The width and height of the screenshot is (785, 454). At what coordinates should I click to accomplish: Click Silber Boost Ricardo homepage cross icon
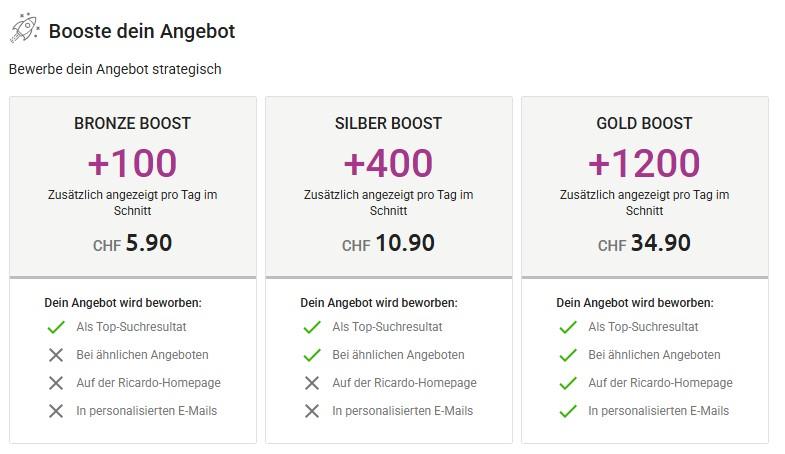click(312, 383)
